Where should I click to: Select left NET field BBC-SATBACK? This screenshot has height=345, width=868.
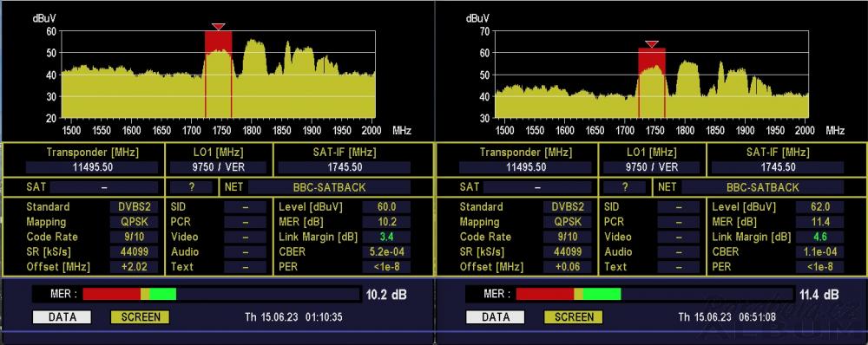[x=329, y=187]
